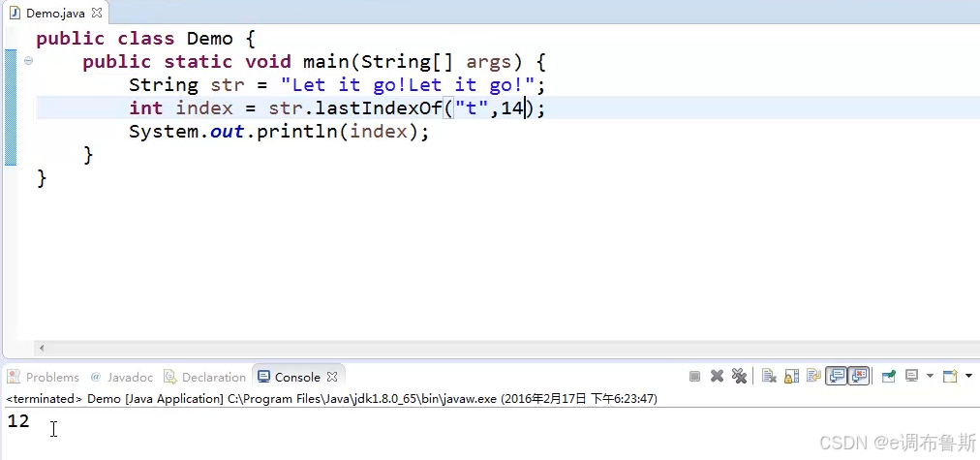Toggle Scroll Lock in the console
Screen dimensions: 980x460
791,377
